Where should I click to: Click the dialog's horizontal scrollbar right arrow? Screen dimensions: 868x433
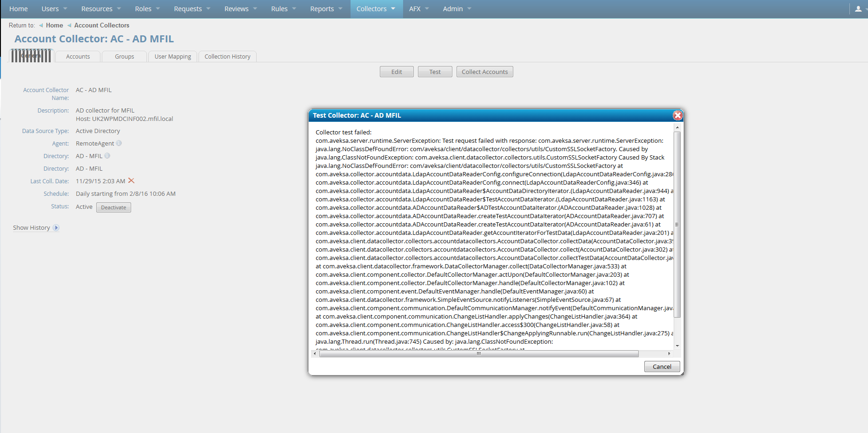click(669, 354)
